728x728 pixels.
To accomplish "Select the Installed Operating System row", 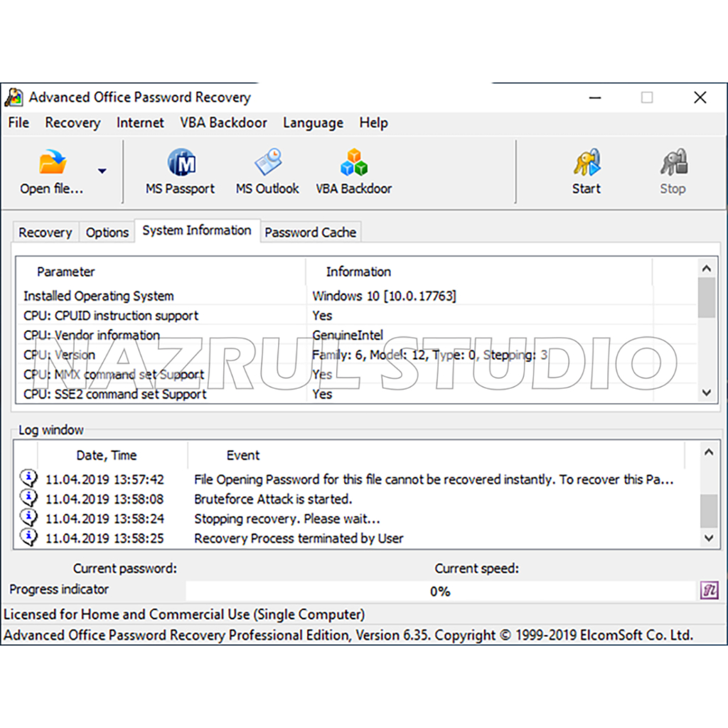I will coord(99,296).
